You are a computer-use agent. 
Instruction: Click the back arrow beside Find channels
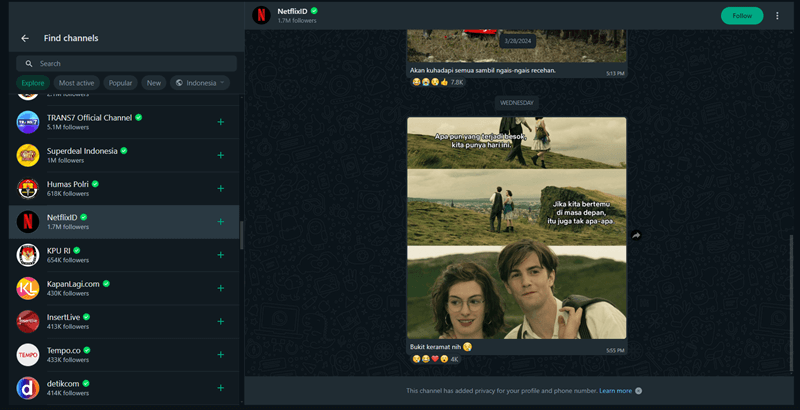click(x=25, y=39)
